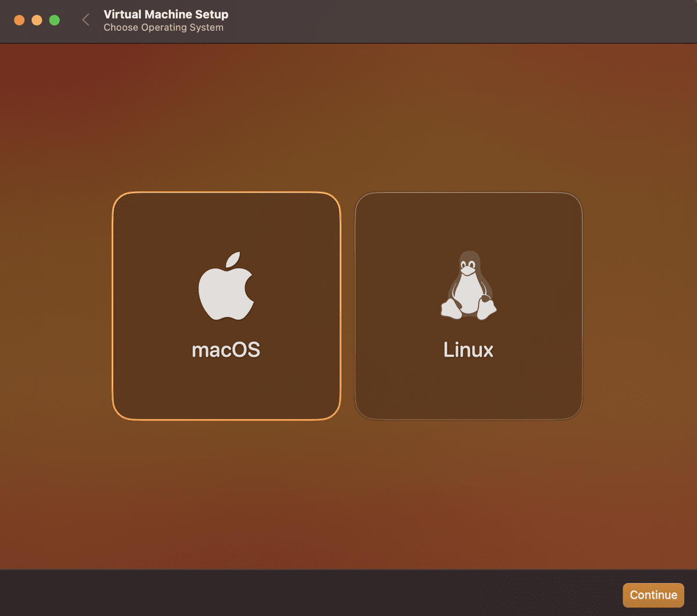Select the macOS operating system card

tap(226, 306)
